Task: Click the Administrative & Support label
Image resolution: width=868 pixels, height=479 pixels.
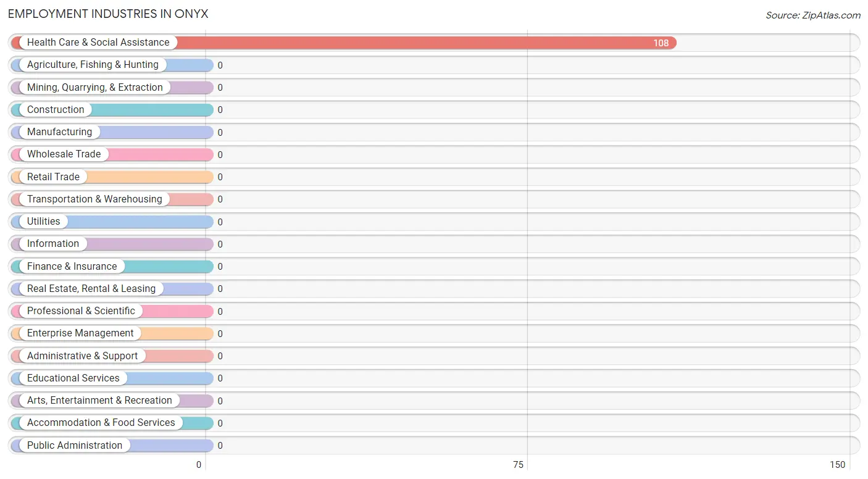Action: pos(82,356)
